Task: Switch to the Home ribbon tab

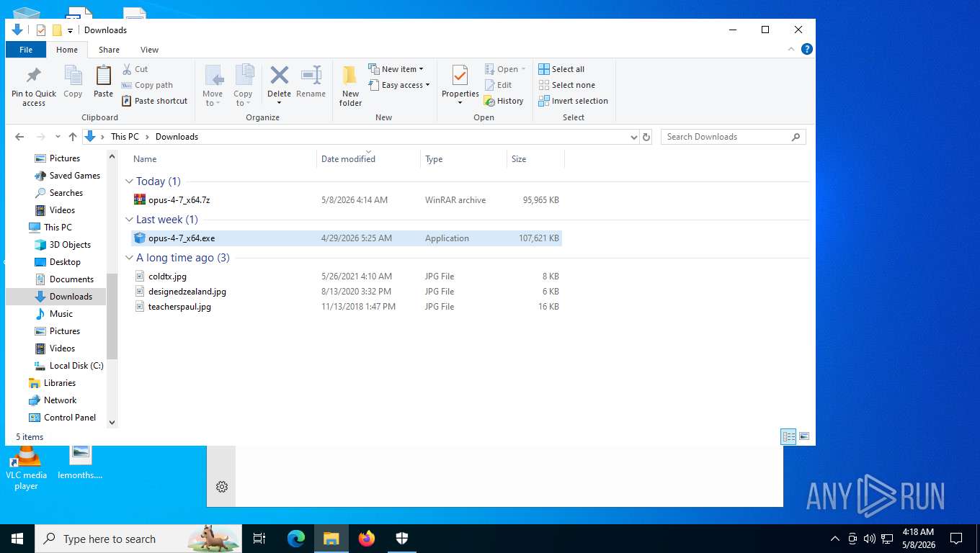Action: pyautogui.click(x=67, y=50)
